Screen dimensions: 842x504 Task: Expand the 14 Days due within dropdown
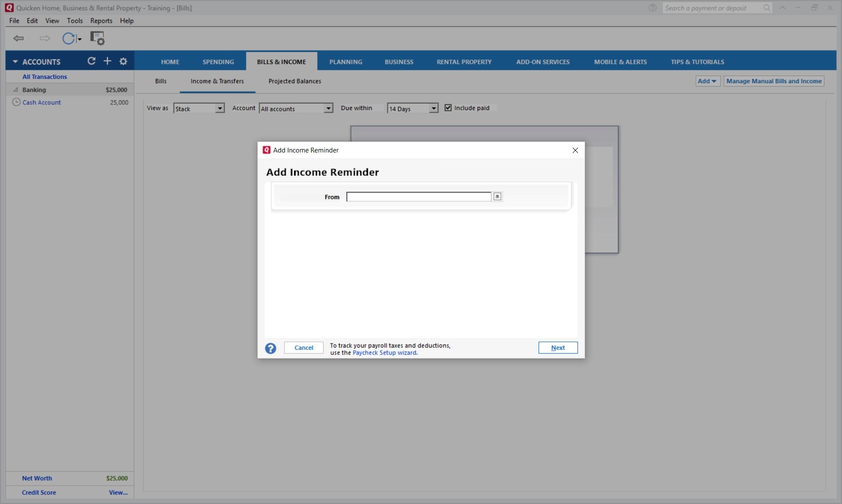[433, 109]
